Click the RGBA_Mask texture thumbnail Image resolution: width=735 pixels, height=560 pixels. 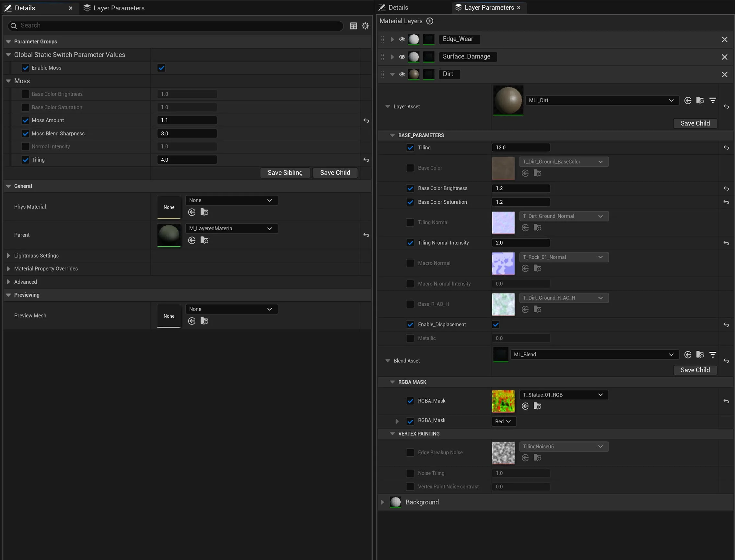pyautogui.click(x=503, y=401)
